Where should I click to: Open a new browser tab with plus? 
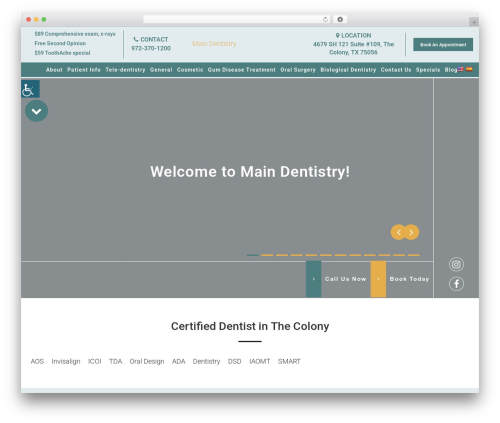474,22
